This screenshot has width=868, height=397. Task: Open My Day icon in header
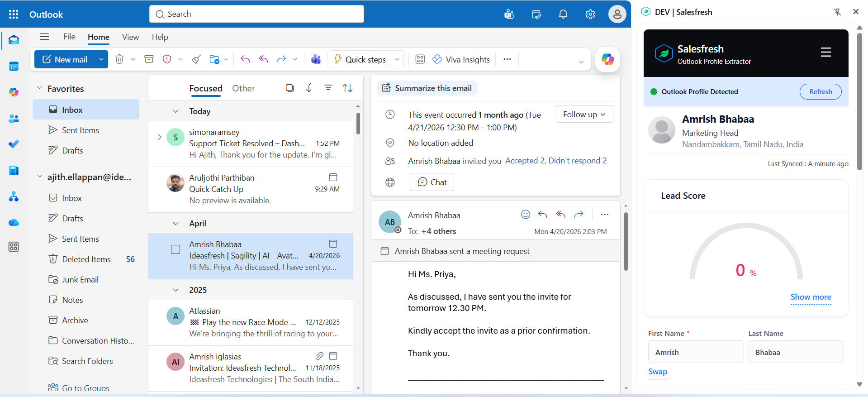[536, 14]
